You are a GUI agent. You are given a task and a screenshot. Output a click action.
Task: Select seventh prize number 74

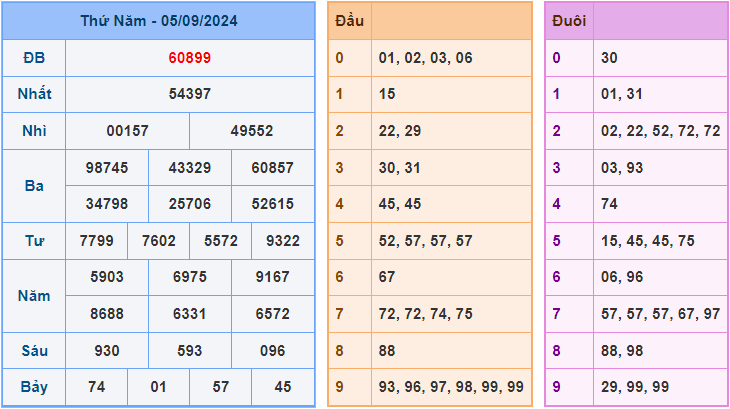point(96,387)
